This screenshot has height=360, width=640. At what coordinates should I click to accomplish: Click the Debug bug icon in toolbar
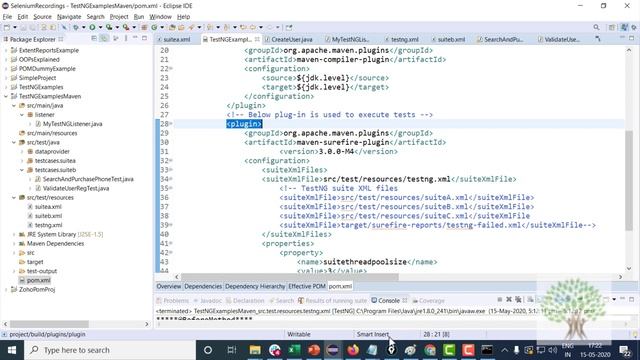(x=76, y=27)
